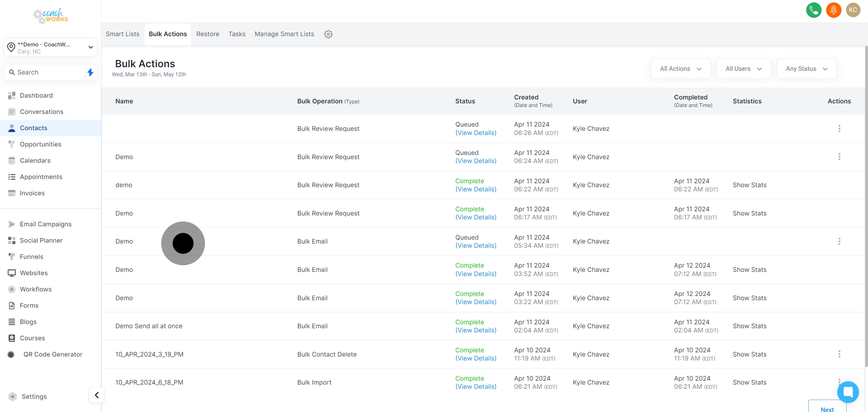Click the green phone dialer icon
This screenshot has width=868, height=412.
(x=813, y=10)
